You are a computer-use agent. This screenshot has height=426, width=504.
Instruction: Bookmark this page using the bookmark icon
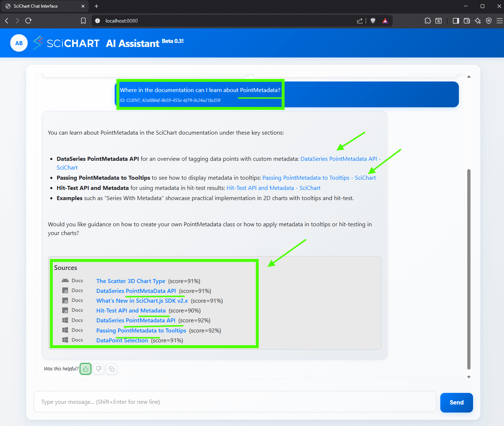83,21
